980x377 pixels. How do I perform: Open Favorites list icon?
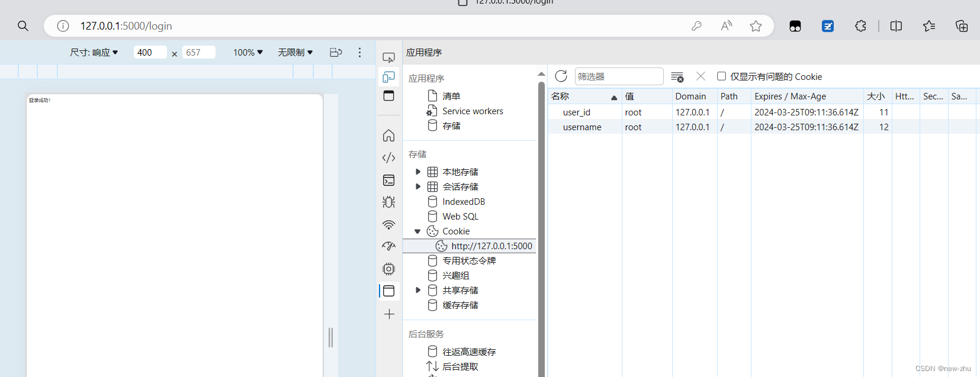click(929, 26)
